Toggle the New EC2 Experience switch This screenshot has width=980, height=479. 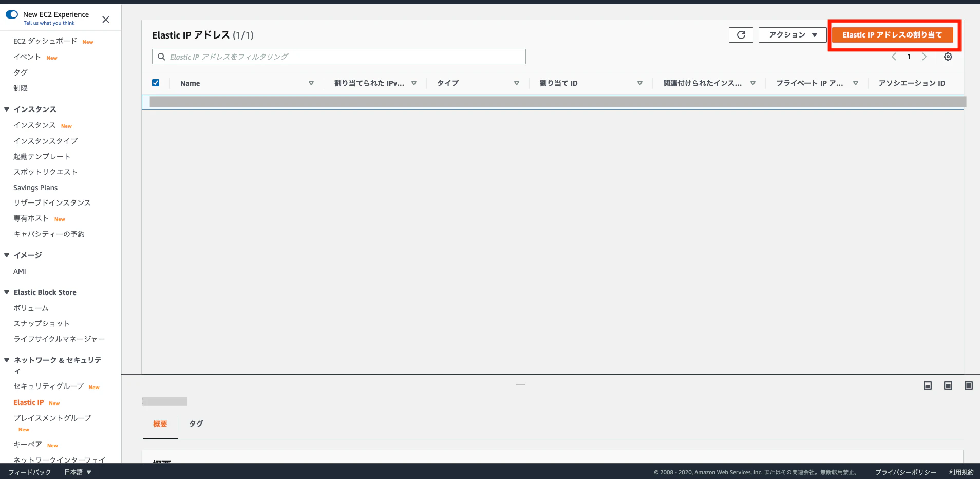point(12,14)
